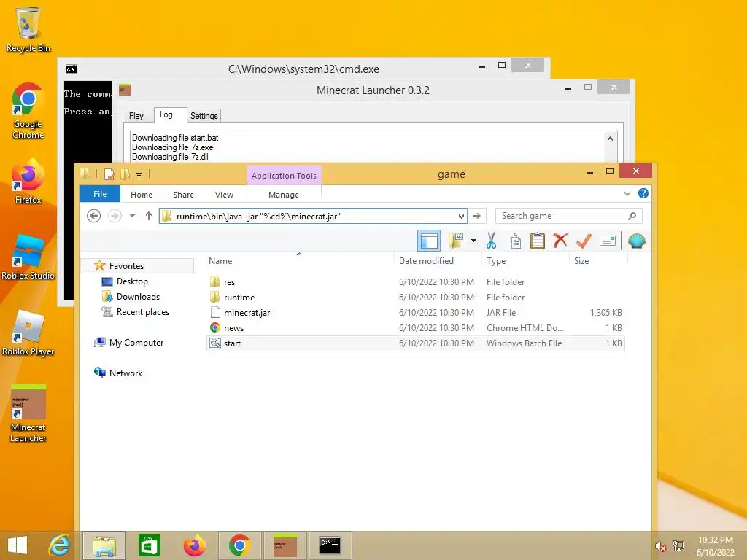Select Minecrat Launcher desktop shortcut
Screen dimensions: 747x560
point(28,413)
